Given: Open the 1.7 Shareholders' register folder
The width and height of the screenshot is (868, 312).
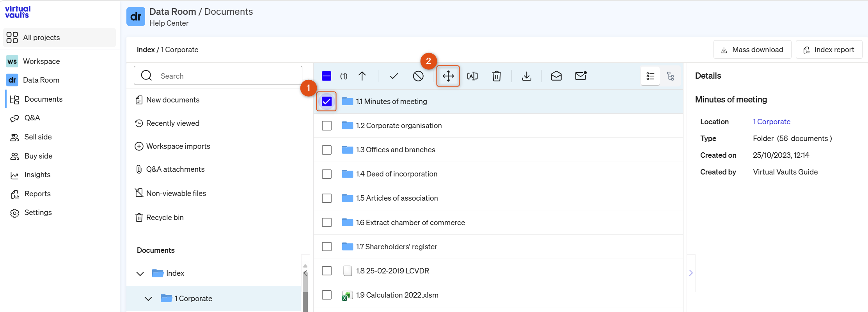Looking at the screenshot, I should [x=396, y=247].
